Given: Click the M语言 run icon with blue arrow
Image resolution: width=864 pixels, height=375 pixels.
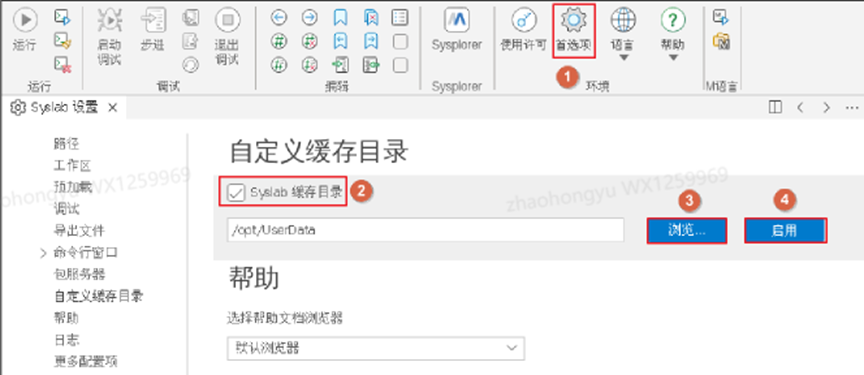Looking at the screenshot, I should (721, 18).
